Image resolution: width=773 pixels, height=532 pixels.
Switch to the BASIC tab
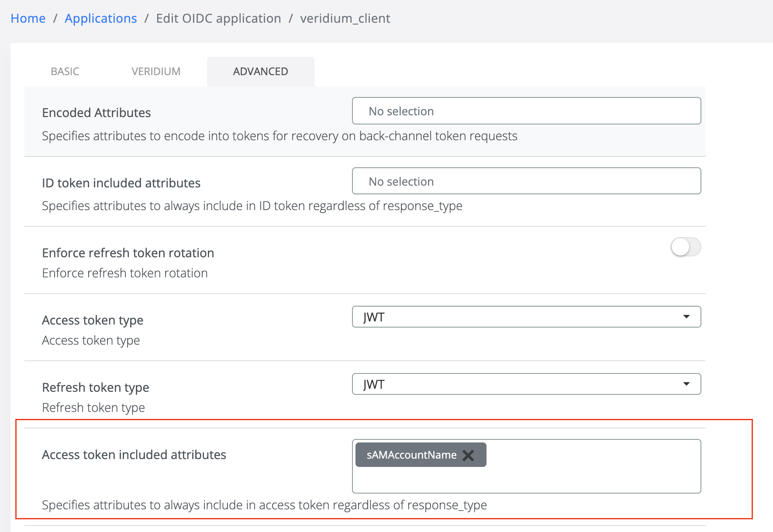click(65, 72)
